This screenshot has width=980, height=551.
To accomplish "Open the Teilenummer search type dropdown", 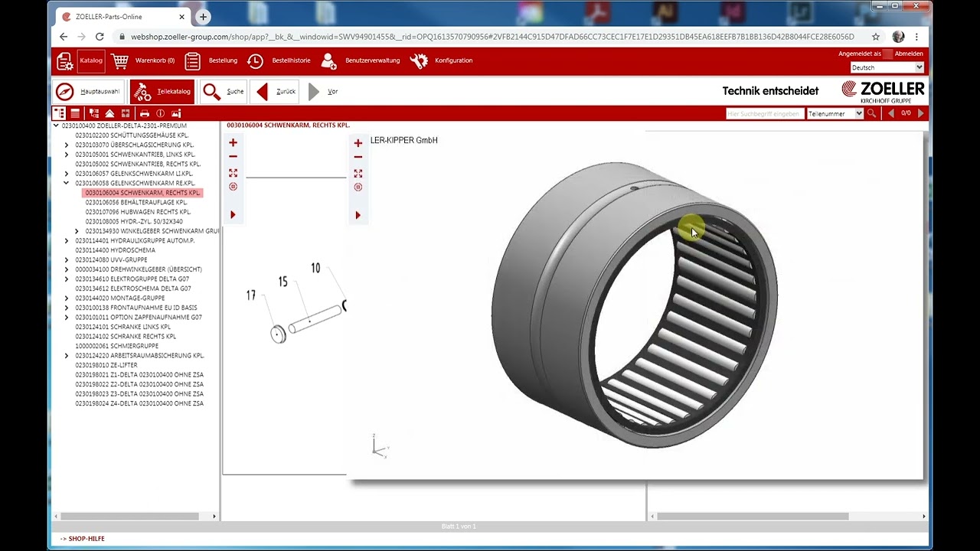I will 835,113.
